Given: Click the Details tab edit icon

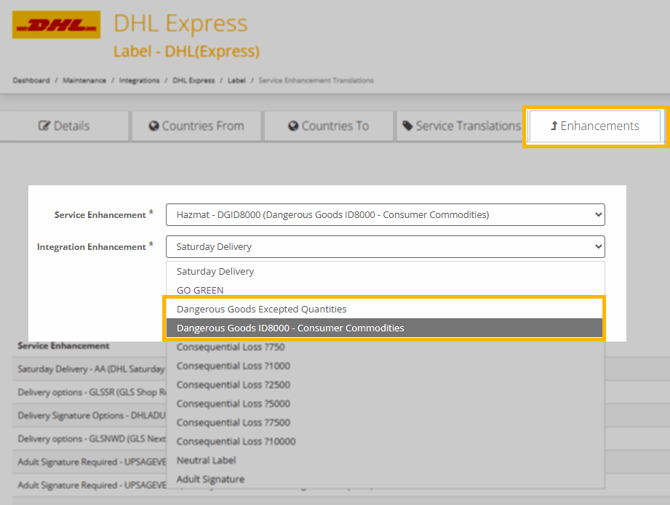Looking at the screenshot, I should pyautogui.click(x=44, y=126).
